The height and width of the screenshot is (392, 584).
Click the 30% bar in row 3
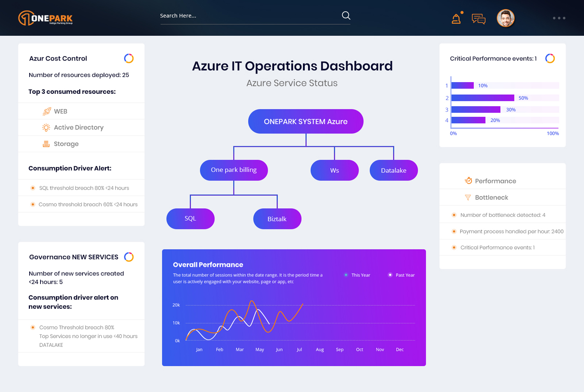476,109
